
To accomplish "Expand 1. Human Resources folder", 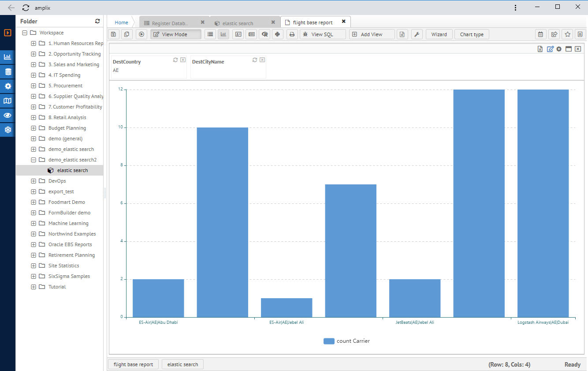I will click(x=33, y=43).
